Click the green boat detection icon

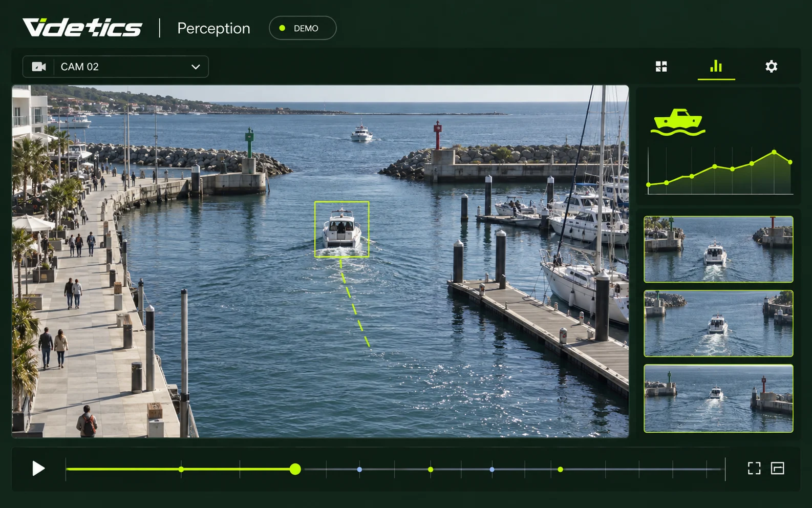(x=678, y=122)
